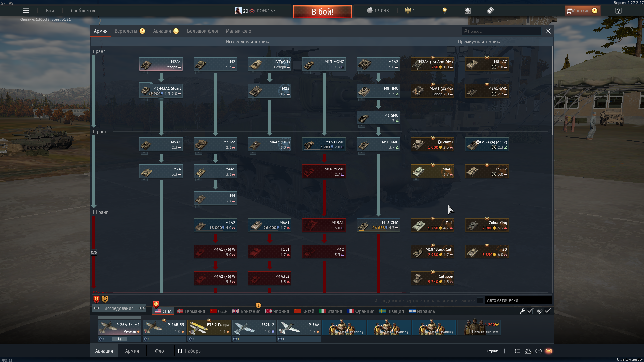Open the Battle Pass BP icon
This screenshot has height=362, width=644.
point(490,11)
